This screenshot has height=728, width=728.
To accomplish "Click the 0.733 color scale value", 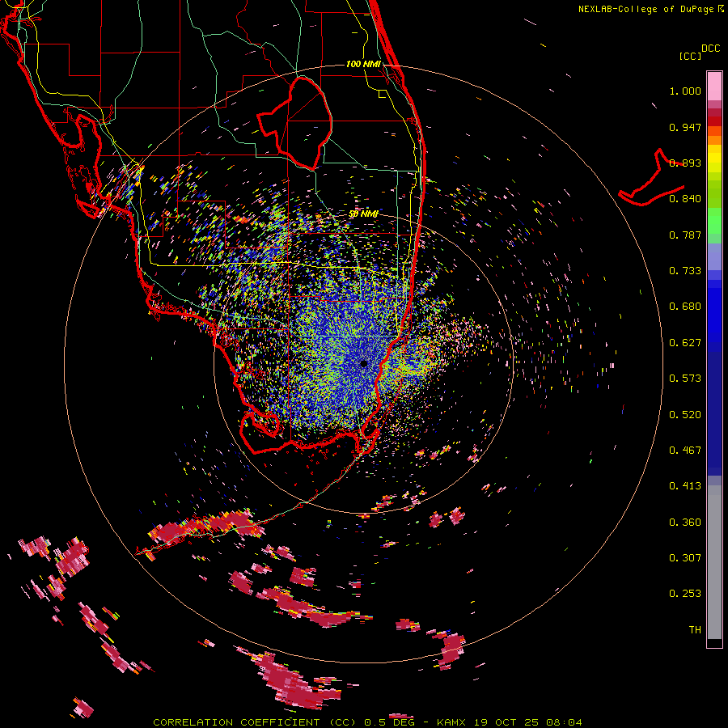I will [x=685, y=271].
